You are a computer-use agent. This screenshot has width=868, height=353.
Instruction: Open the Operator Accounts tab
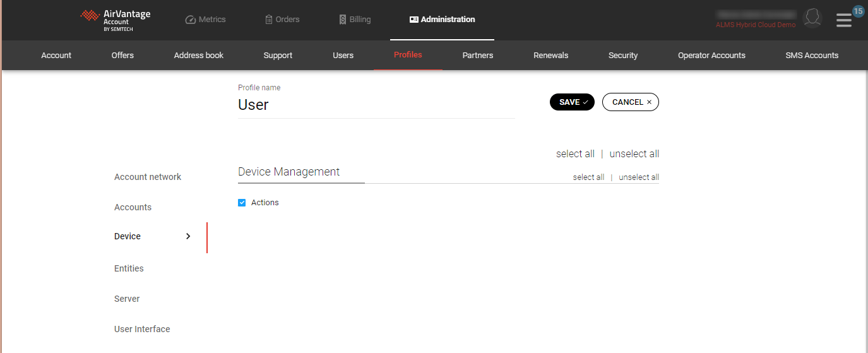point(711,56)
